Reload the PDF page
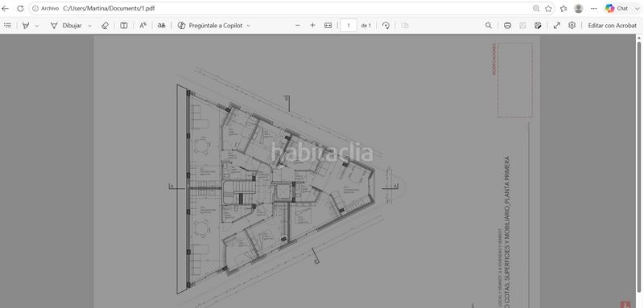Viewport: 644px width, 308px height. [20, 8]
